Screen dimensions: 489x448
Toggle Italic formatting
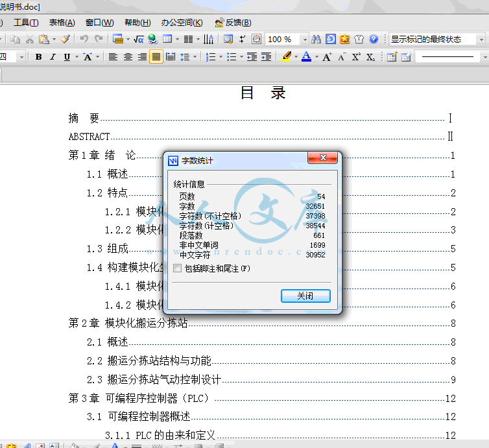[x=53, y=57]
